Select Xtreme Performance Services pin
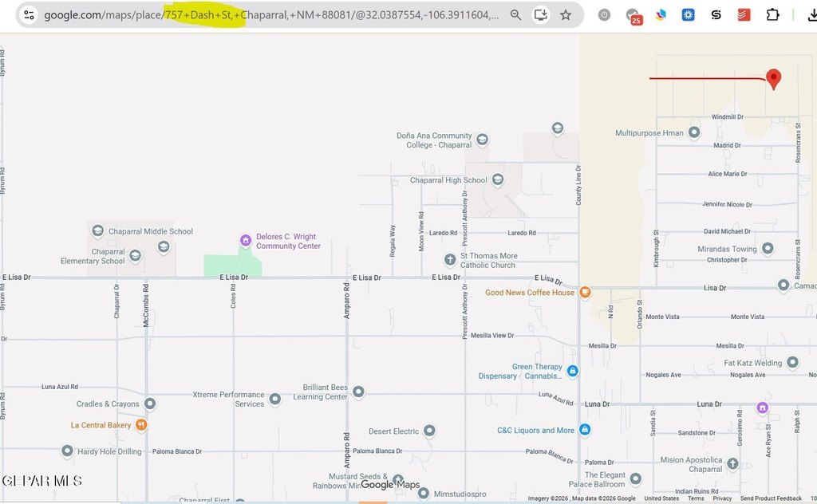The image size is (817, 504). 275,400
